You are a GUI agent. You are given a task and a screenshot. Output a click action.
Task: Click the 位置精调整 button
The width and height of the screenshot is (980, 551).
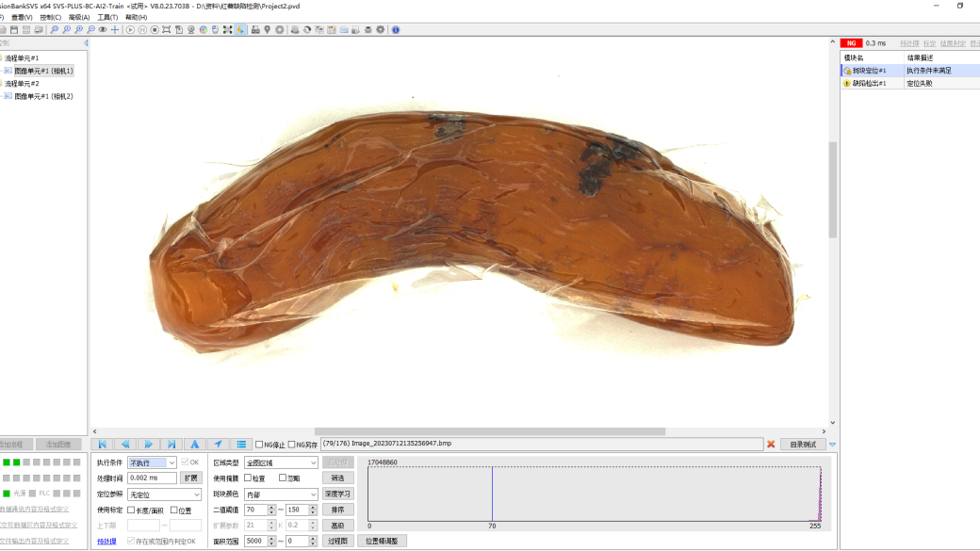[x=382, y=541]
